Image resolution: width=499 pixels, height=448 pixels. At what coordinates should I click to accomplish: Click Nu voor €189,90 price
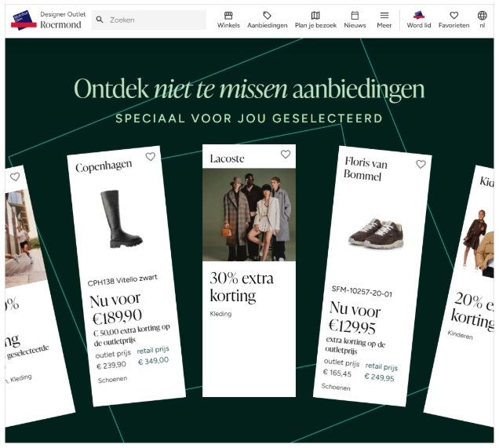pos(116,308)
